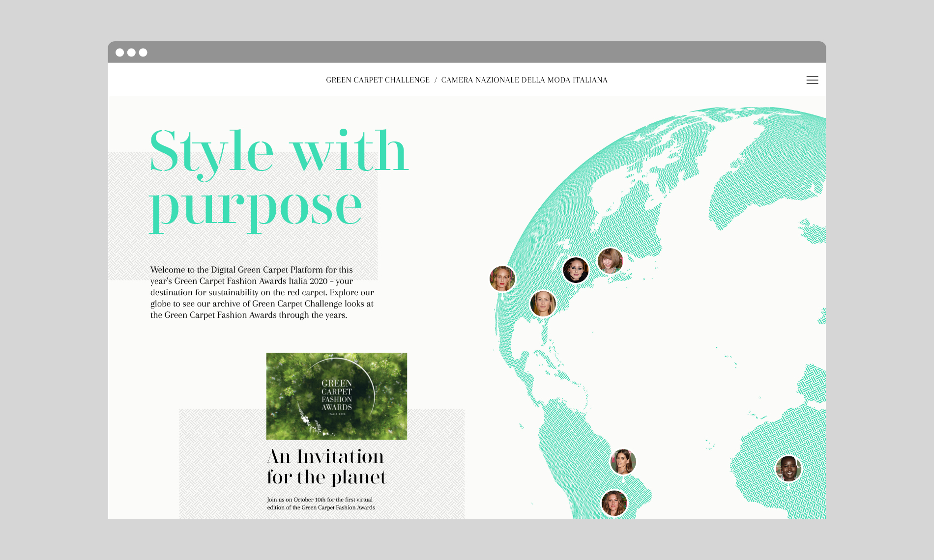Click the 'An Invitation for the planet' heading
The image size is (934, 560).
(326, 467)
